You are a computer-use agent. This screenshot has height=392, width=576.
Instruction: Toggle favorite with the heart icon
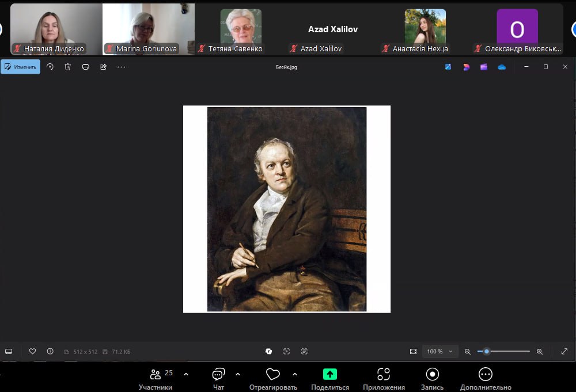tap(32, 351)
